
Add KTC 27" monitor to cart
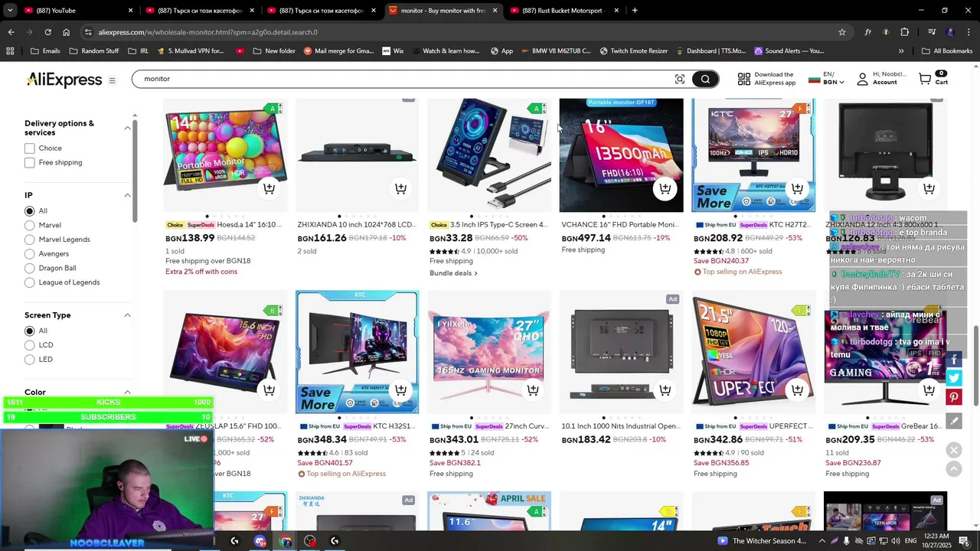click(x=797, y=188)
